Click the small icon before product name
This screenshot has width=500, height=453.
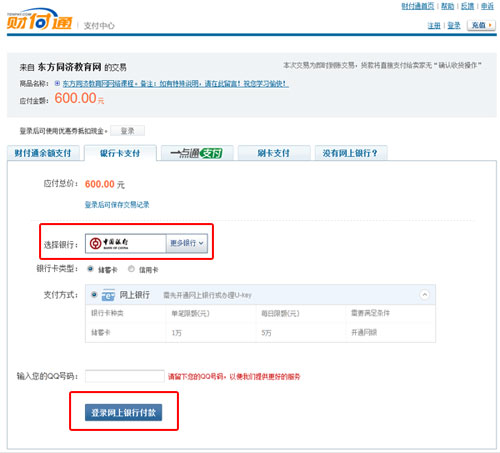pyautogui.click(x=57, y=83)
